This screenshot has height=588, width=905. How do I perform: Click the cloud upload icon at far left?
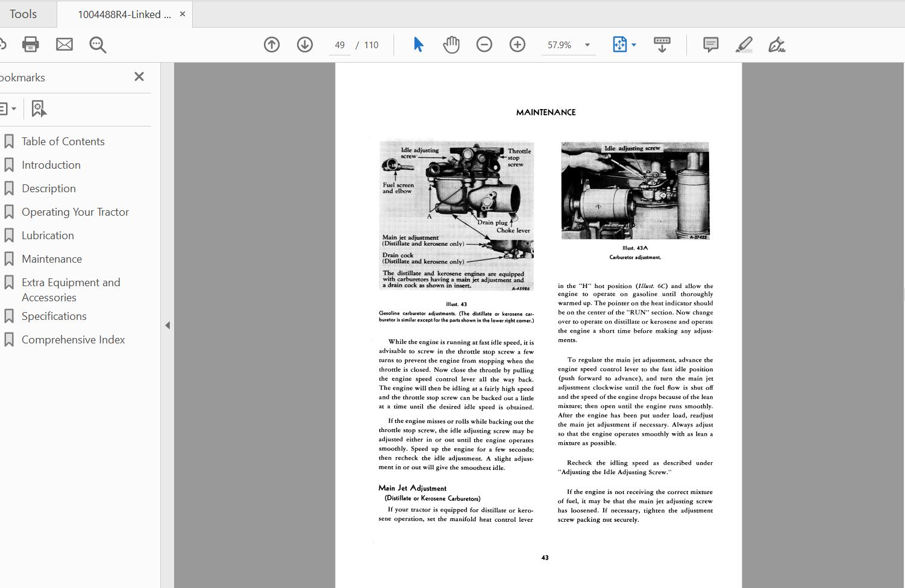(x=2, y=45)
